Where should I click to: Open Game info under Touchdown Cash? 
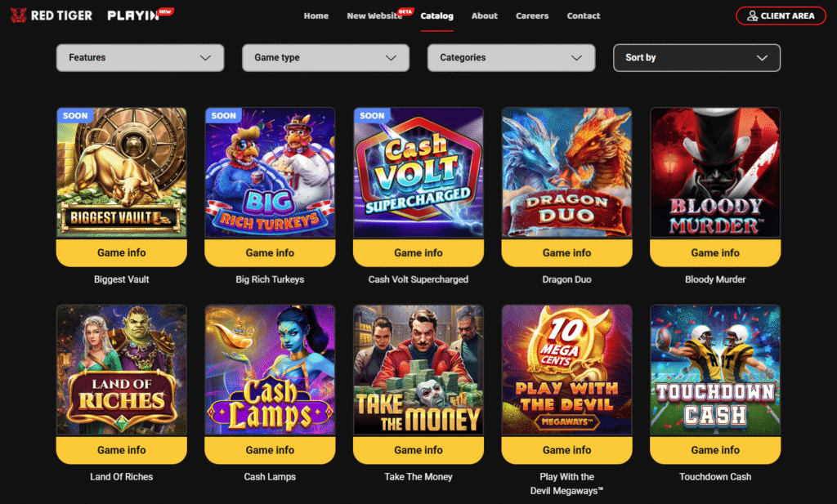pos(715,450)
